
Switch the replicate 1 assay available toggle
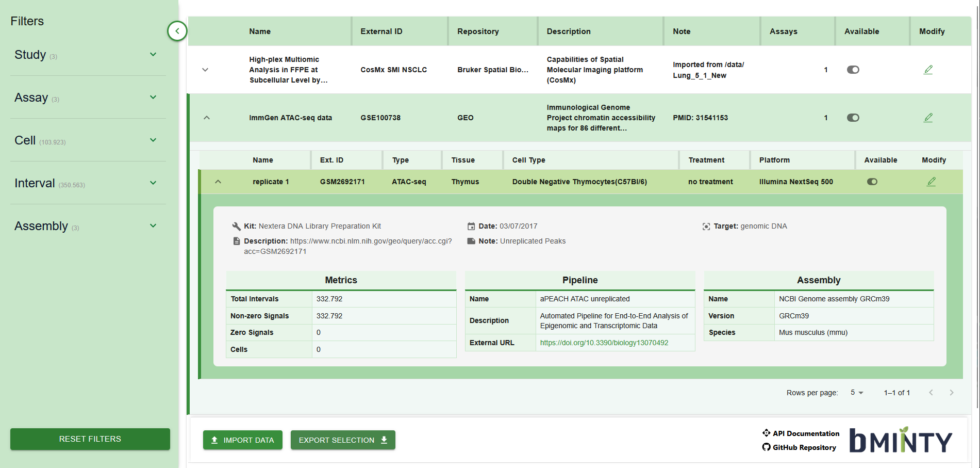tap(872, 182)
